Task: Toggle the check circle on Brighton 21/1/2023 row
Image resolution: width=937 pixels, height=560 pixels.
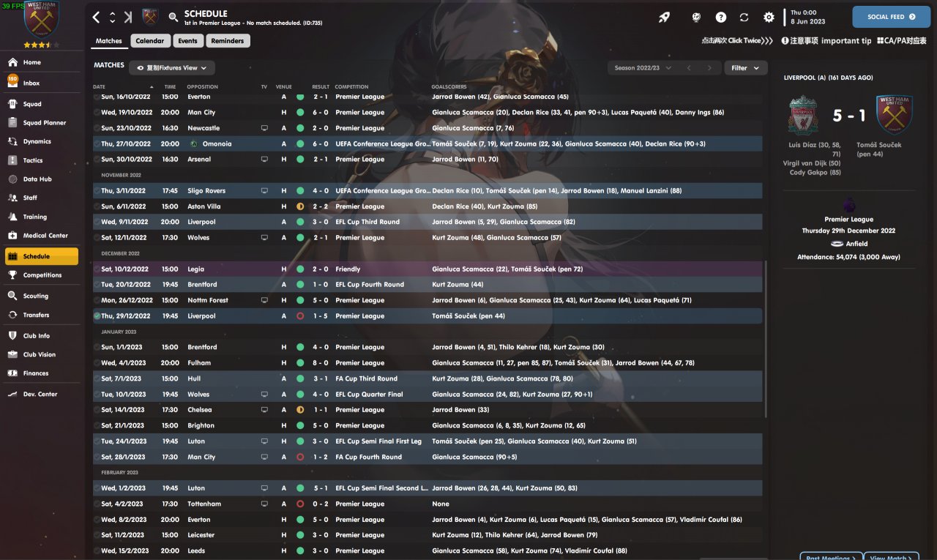Action: (x=97, y=425)
